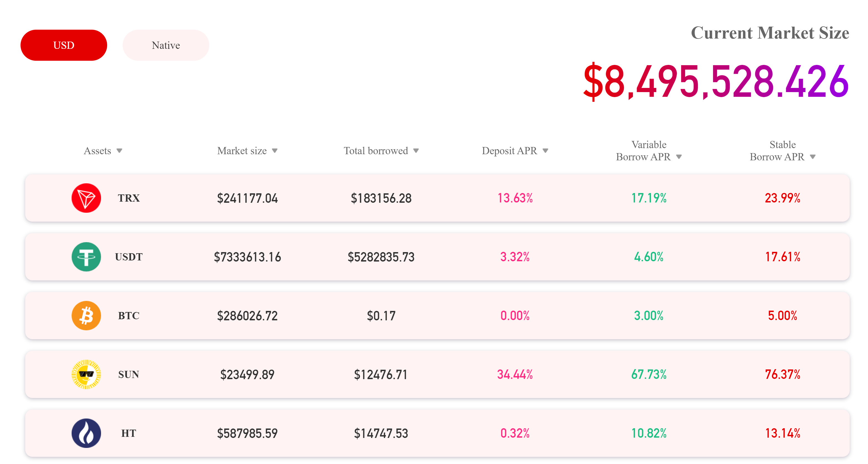Screen dimensions: 868x464
Task: Switch currency display to Native
Action: [166, 45]
